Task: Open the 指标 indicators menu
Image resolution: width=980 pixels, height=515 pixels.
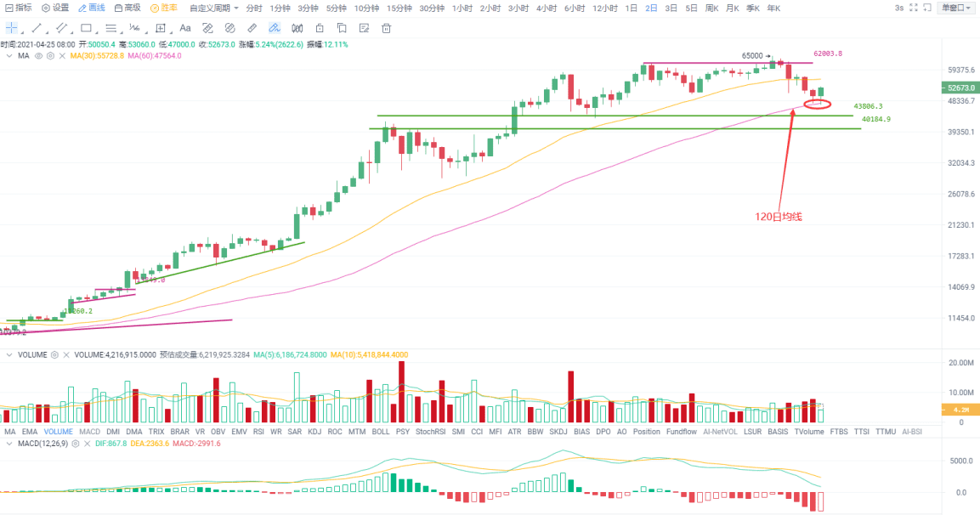Action: 18,8
